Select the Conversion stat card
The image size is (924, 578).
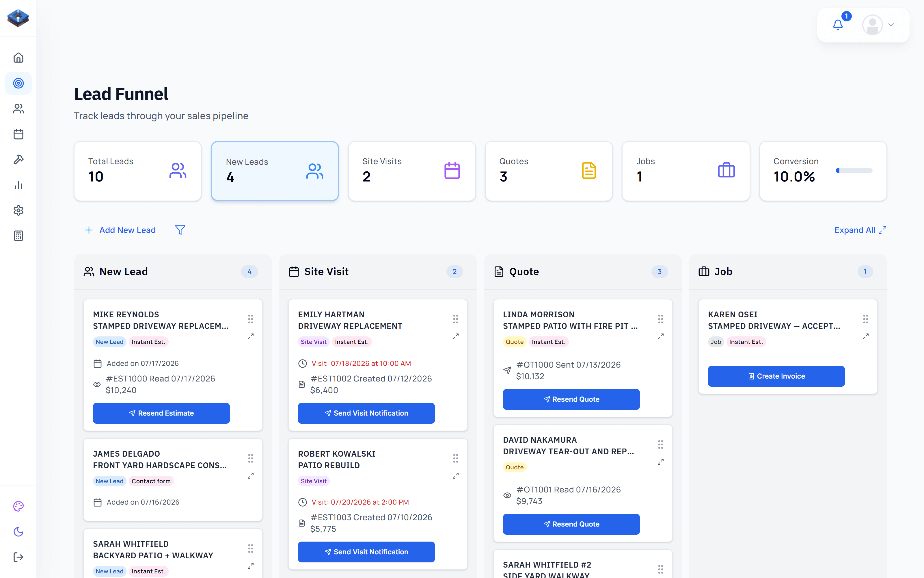pyautogui.click(x=823, y=171)
